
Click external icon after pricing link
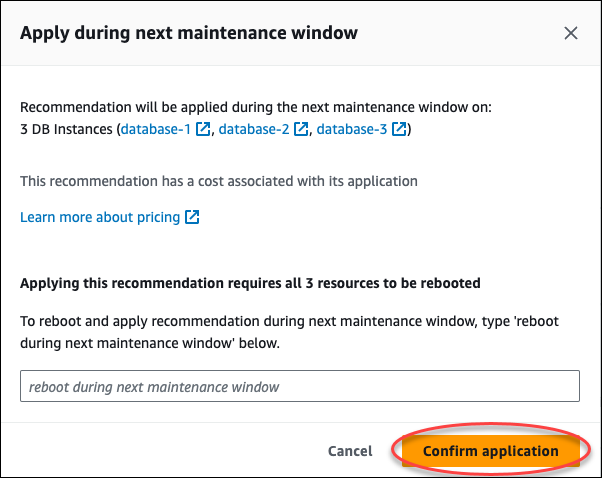click(193, 216)
